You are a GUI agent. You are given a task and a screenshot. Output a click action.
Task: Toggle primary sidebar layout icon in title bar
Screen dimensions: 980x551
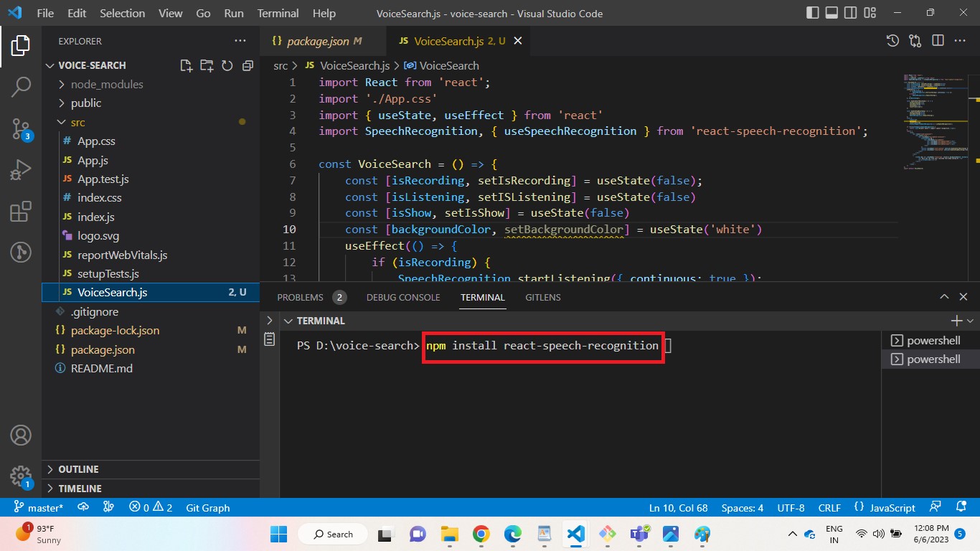812,13
